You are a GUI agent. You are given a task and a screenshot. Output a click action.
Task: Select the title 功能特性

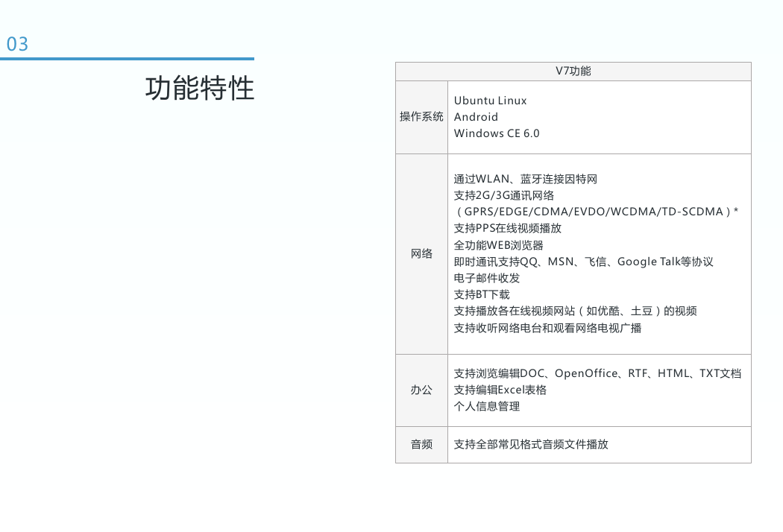point(200,89)
